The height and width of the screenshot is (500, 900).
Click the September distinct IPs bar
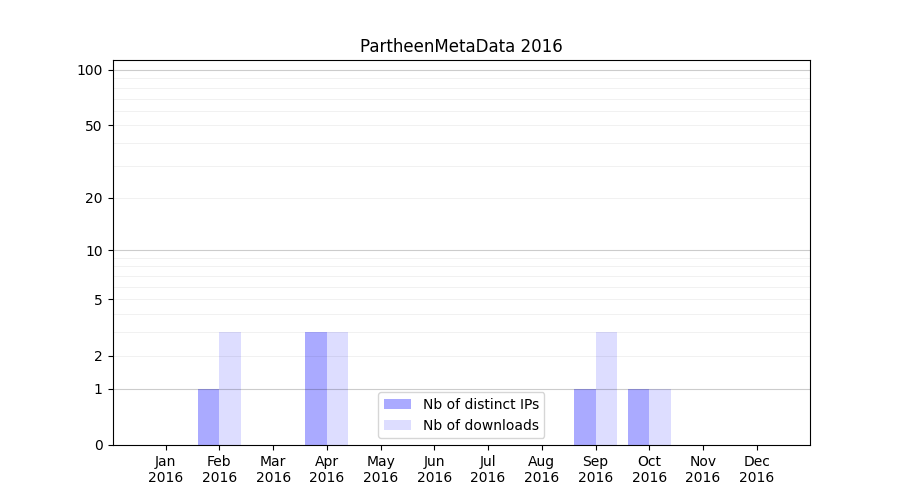585,417
